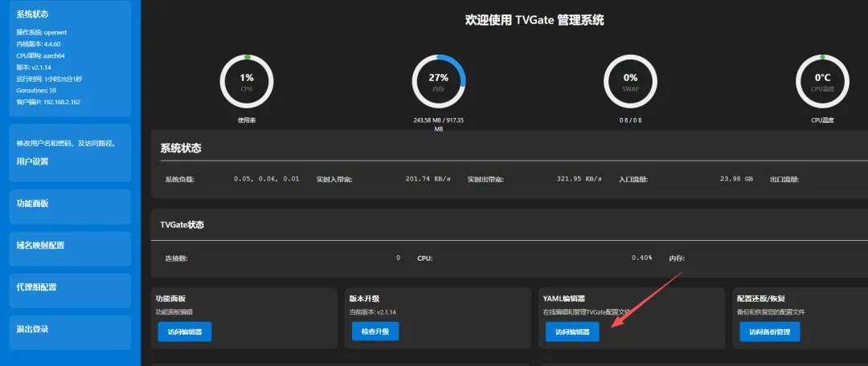Click the 检查升级 button

(x=375, y=331)
